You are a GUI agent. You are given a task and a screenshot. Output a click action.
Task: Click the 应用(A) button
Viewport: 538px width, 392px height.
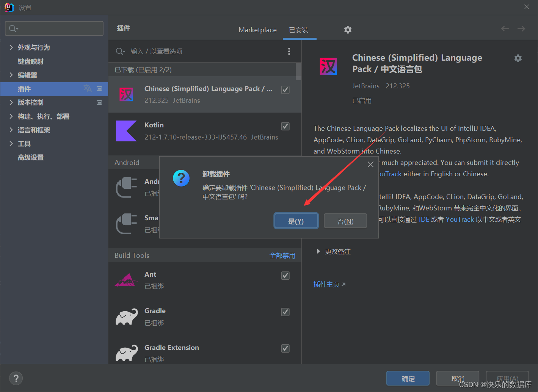coord(507,378)
